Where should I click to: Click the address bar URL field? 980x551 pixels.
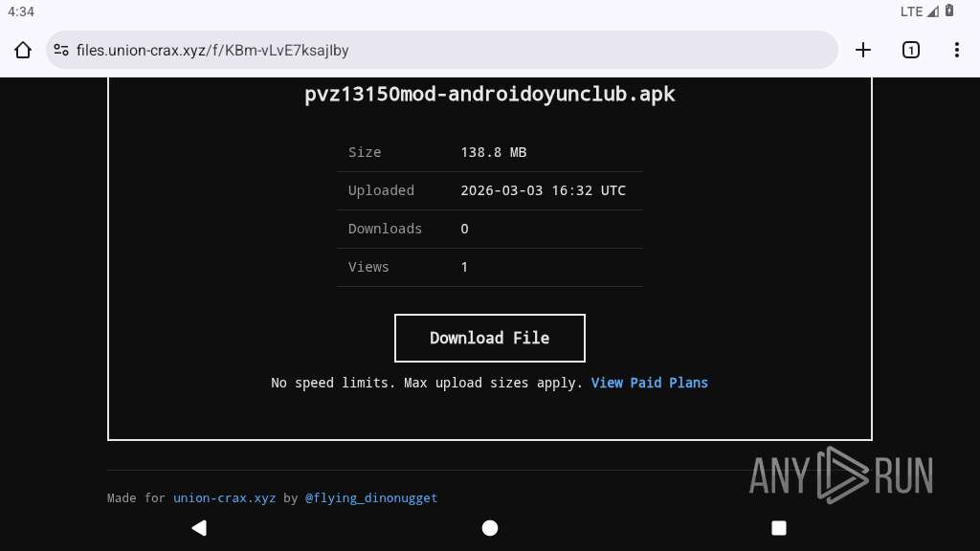(442, 50)
